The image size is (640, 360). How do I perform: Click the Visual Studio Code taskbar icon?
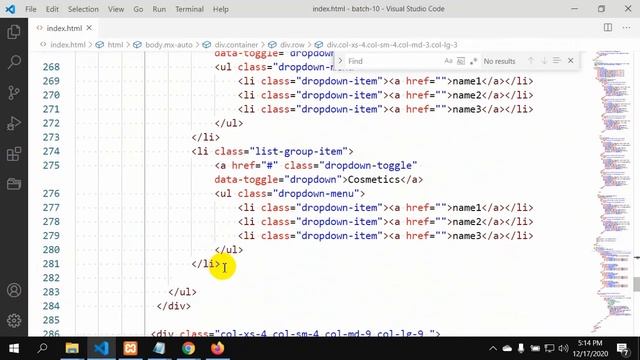tap(101, 349)
